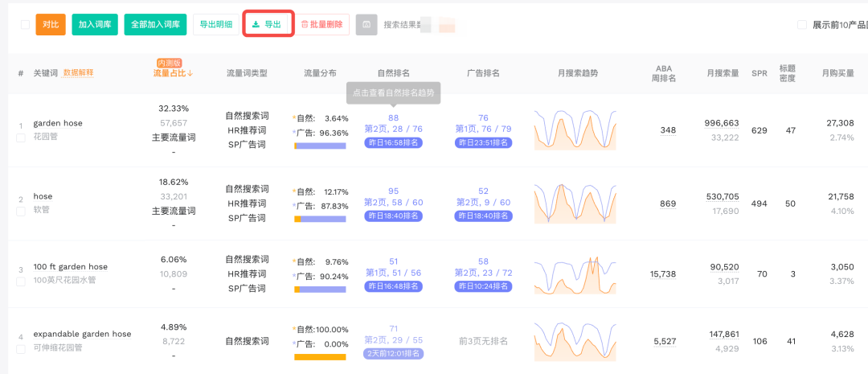This screenshot has height=374, width=868.
Task: Click the 导出 download button
Action: tap(268, 24)
